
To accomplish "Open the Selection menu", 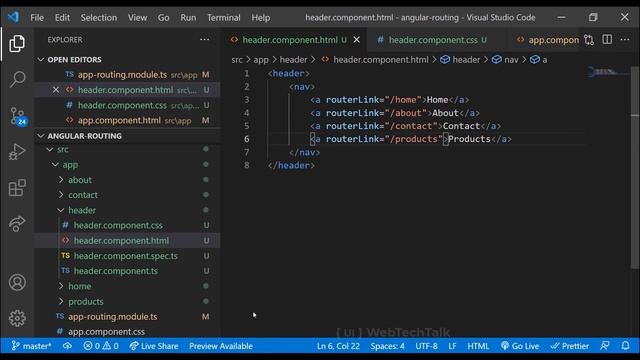I will (x=99, y=18).
